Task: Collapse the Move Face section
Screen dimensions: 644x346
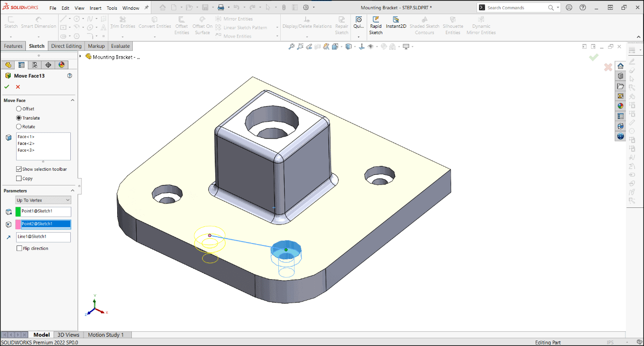Action: click(73, 100)
